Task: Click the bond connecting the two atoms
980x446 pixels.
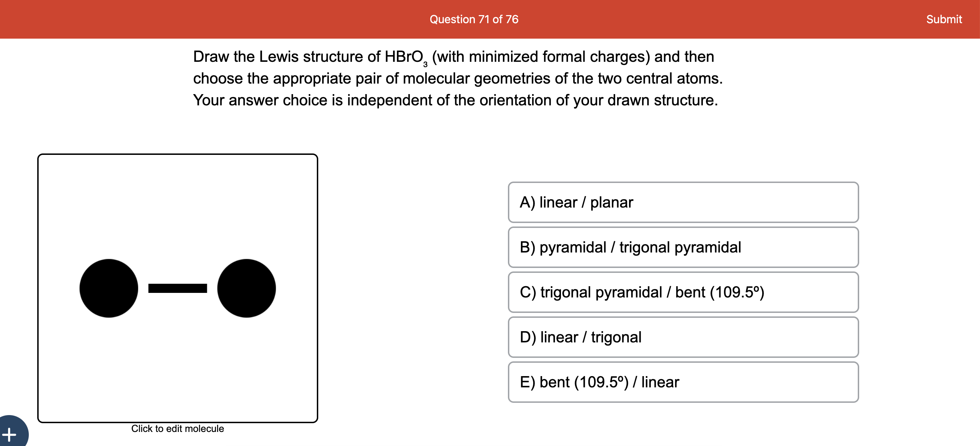Action: (x=177, y=288)
